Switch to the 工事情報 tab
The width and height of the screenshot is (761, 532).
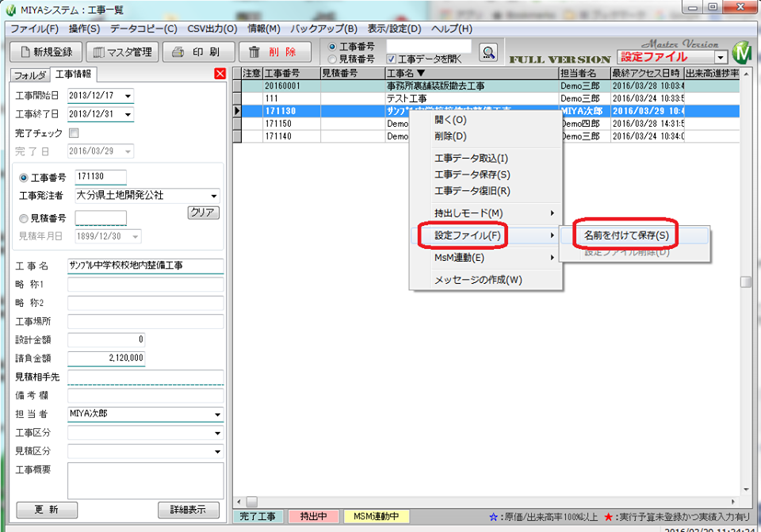(73, 74)
